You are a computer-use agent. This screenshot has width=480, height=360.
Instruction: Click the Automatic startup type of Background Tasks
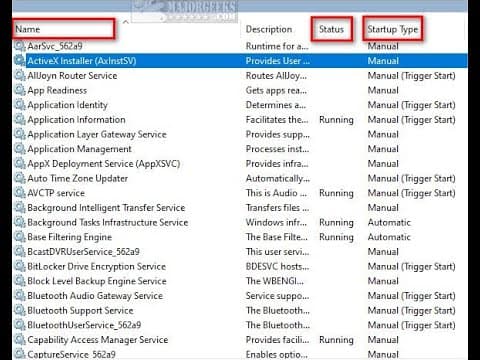click(x=389, y=222)
